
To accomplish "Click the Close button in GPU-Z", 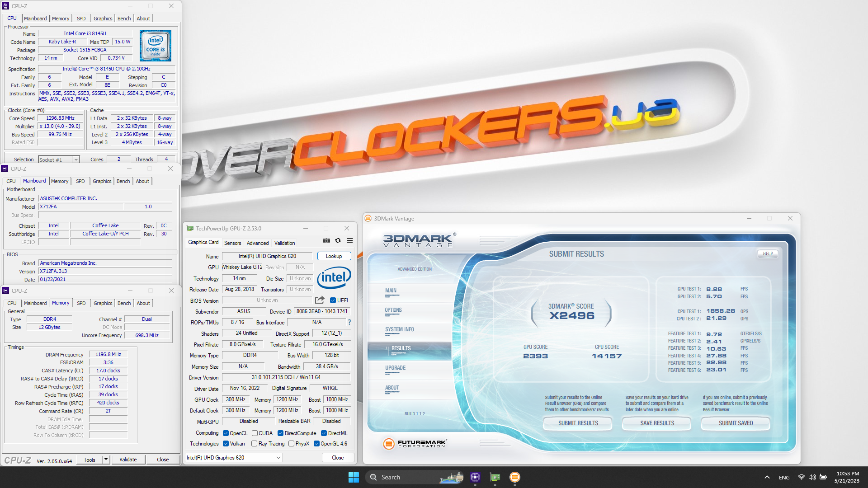I will 338,458.
